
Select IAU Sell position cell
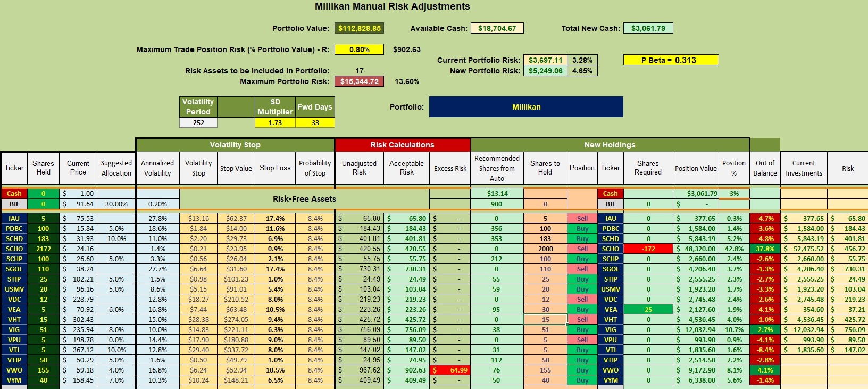tap(582, 218)
